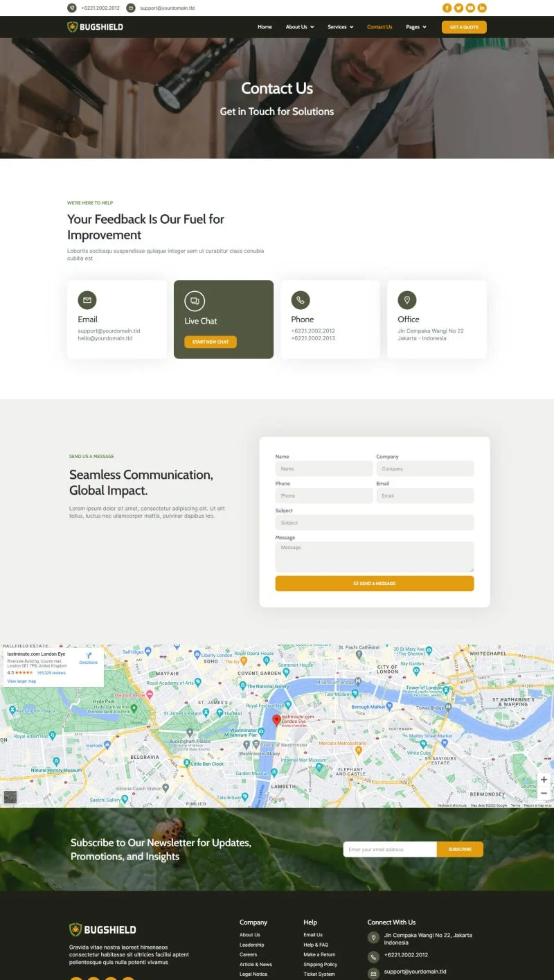Screen dimensions: 554x980
Task: Click the phone icon beside +6221.2002.2012 in the top bar
Action: tap(72, 8)
